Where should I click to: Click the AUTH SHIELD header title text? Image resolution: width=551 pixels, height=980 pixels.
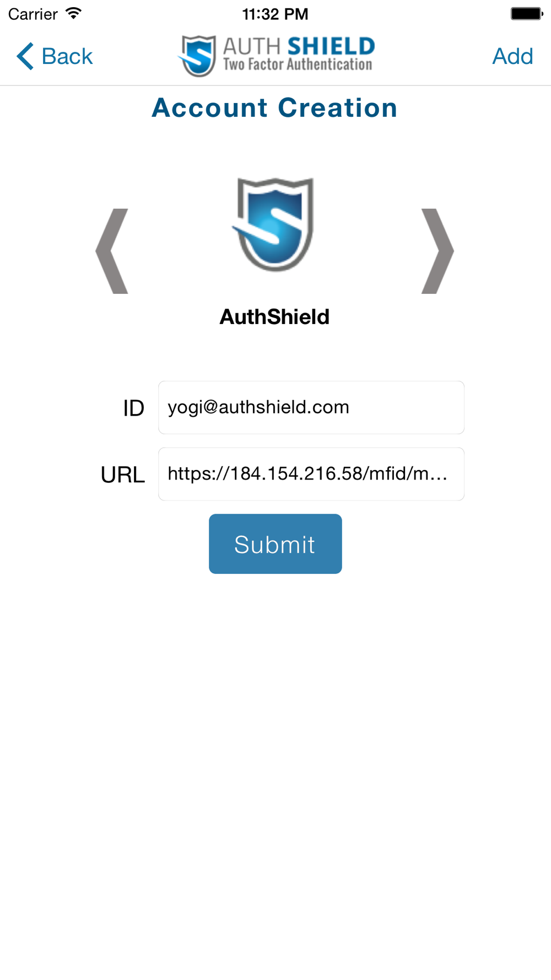[299, 46]
